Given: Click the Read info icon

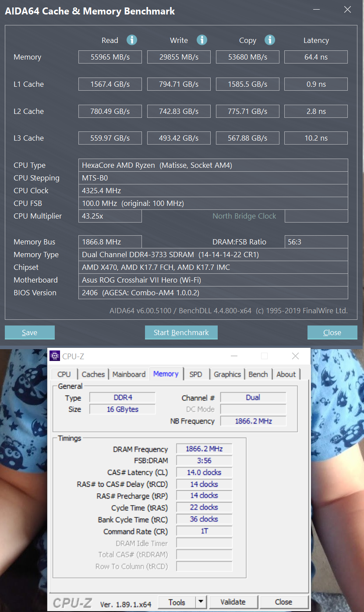Looking at the screenshot, I should 132,40.
